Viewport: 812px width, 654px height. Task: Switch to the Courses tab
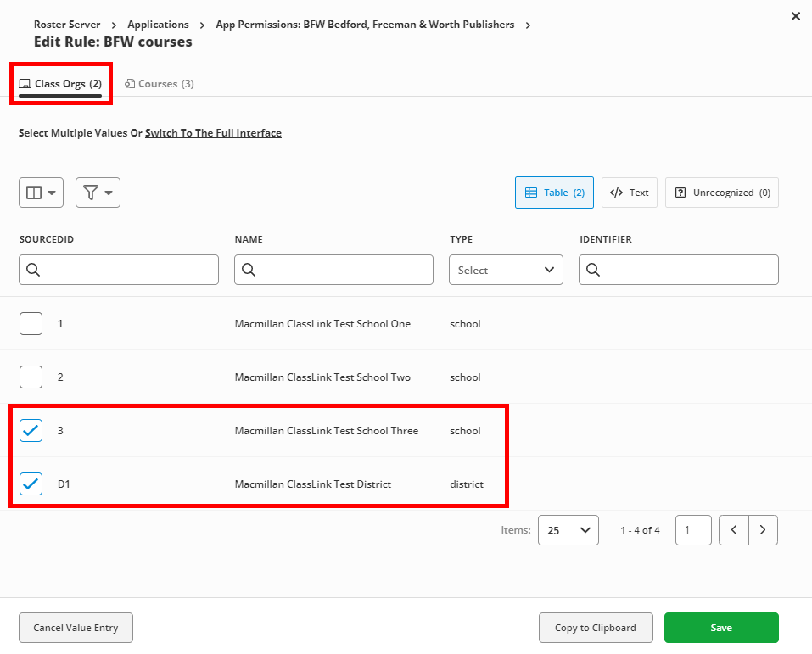[159, 83]
